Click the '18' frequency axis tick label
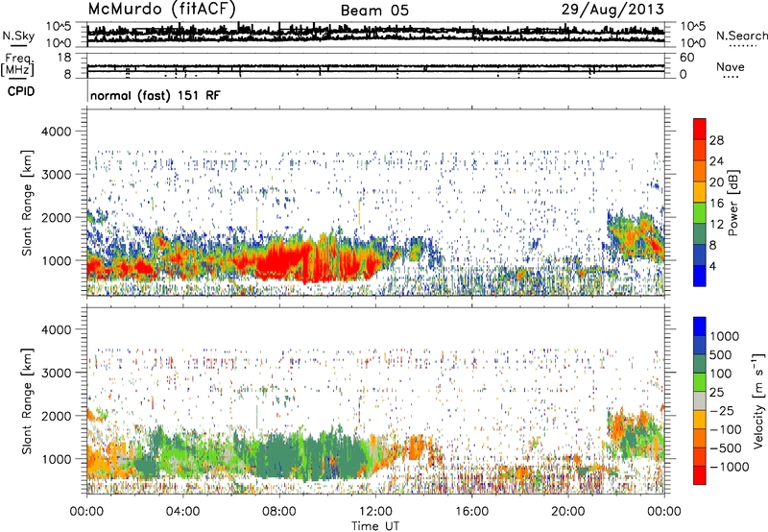 (x=64, y=58)
